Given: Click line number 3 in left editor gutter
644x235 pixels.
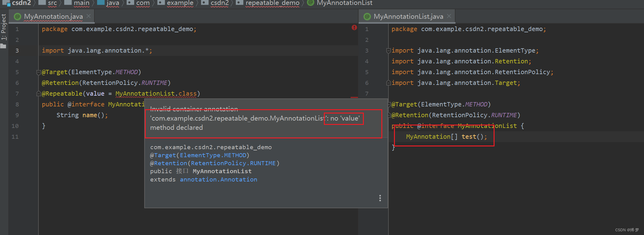Looking at the screenshot, I should coord(17,51).
